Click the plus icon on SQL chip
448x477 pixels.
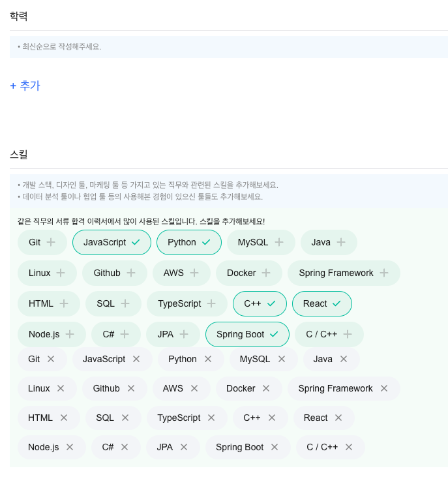[x=125, y=303]
